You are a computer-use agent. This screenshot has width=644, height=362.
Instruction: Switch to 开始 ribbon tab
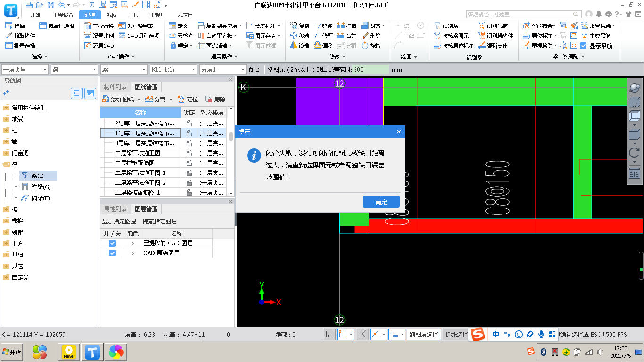coord(35,15)
